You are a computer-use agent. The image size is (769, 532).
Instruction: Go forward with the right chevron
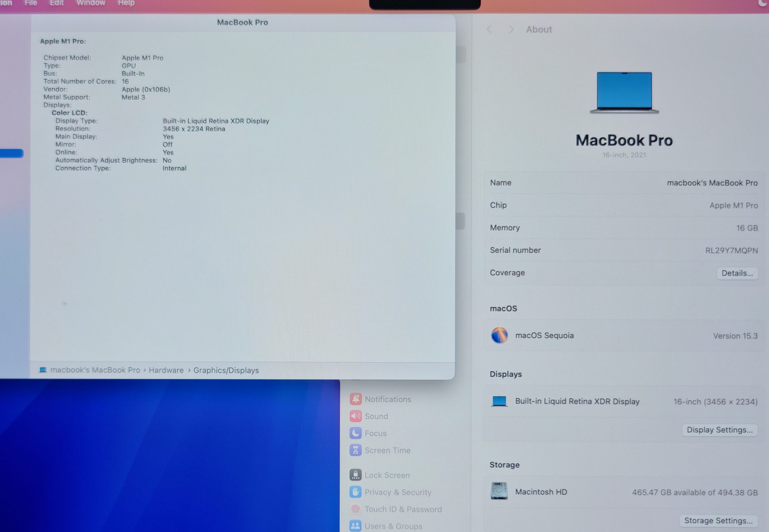click(511, 30)
